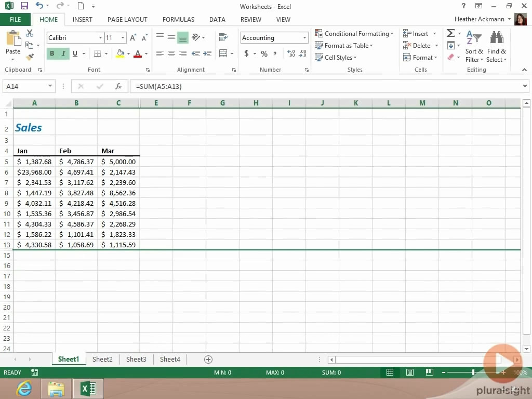Screen dimensions: 532x399
Task: Toggle Align Right horizontal alignment
Action: click(183, 54)
